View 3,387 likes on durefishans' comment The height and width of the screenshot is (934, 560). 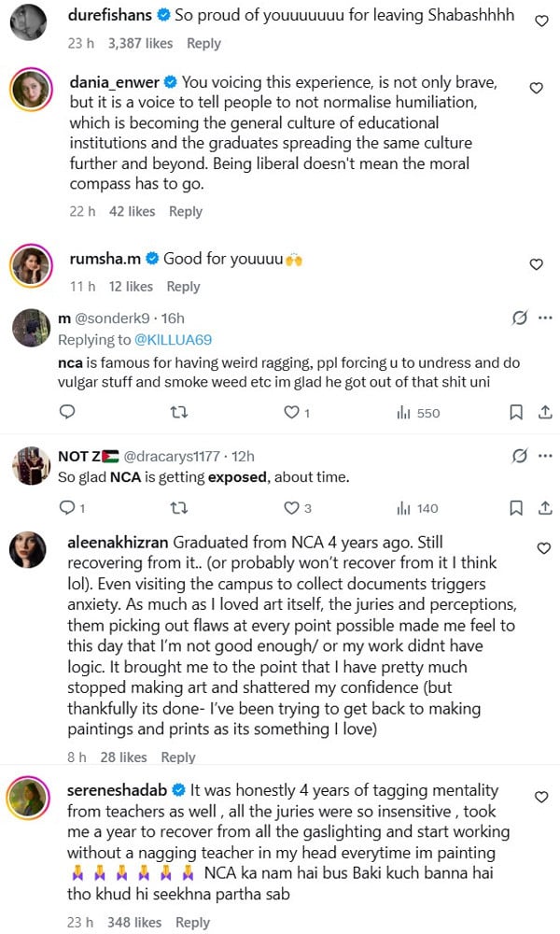141,43
